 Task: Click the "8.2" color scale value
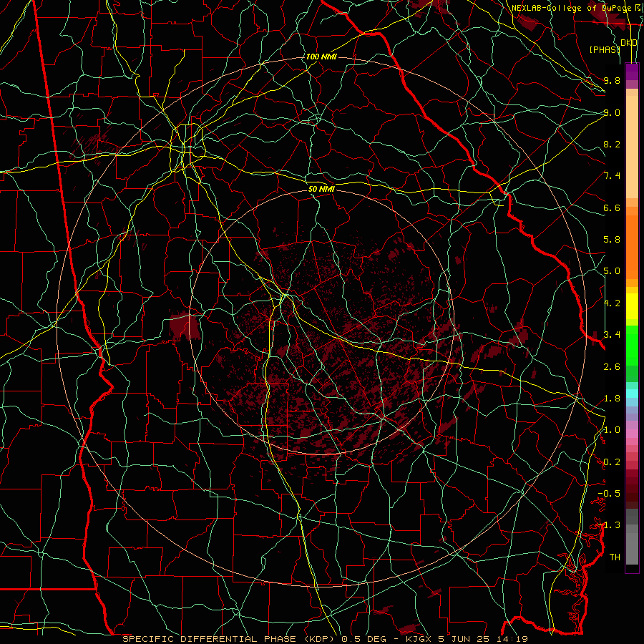[612, 144]
